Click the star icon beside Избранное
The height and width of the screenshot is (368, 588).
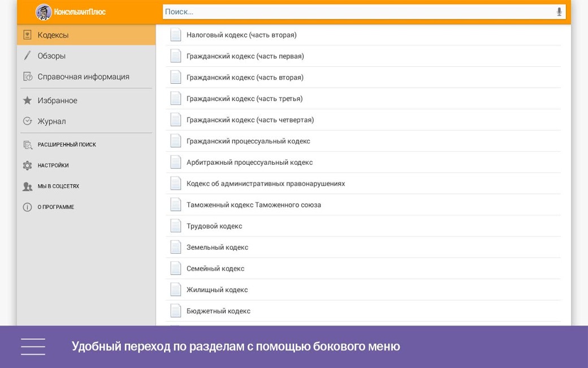click(27, 100)
